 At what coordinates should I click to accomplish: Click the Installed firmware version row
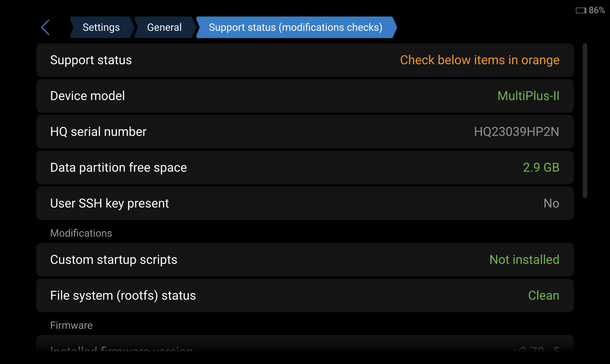pos(305,350)
